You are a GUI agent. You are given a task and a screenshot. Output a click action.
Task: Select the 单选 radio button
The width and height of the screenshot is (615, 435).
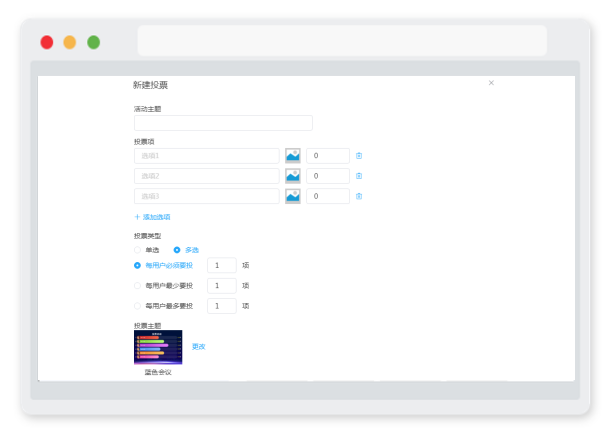(137, 250)
